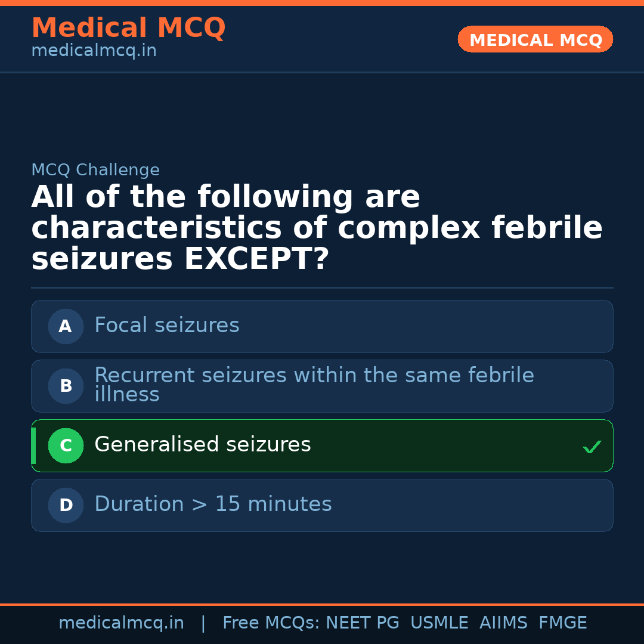Image resolution: width=644 pixels, height=644 pixels.
Task: Click the green letter C circle
Action: click(x=66, y=445)
